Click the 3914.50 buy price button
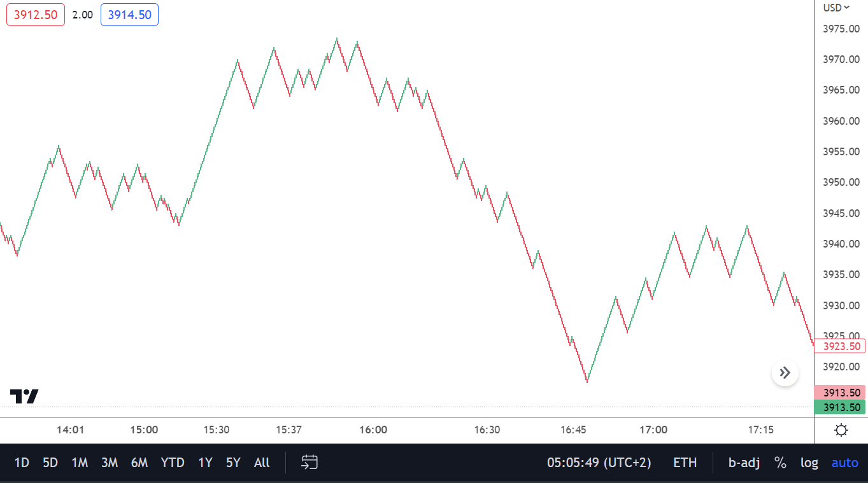This screenshot has width=868, height=483. click(129, 15)
